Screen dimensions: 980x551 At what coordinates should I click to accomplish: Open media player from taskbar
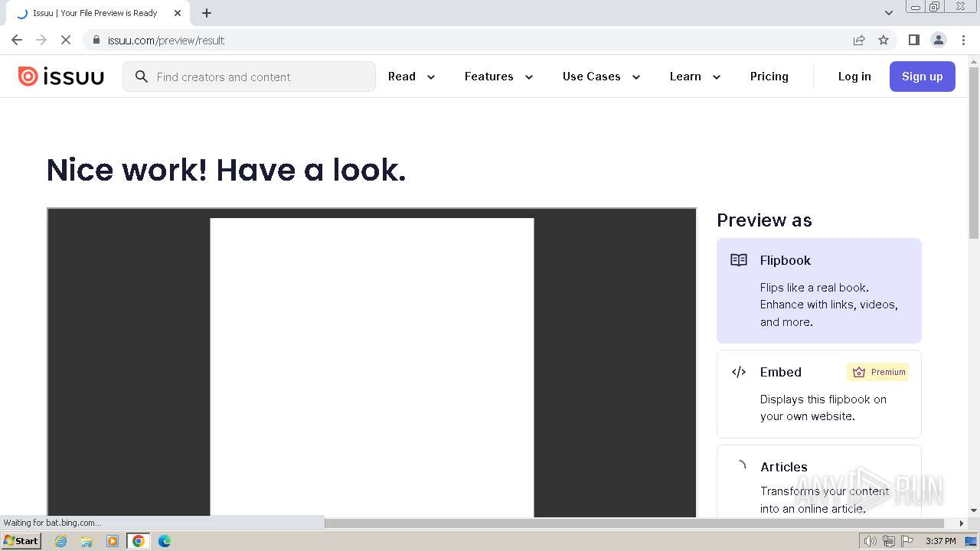click(x=113, y=541)
